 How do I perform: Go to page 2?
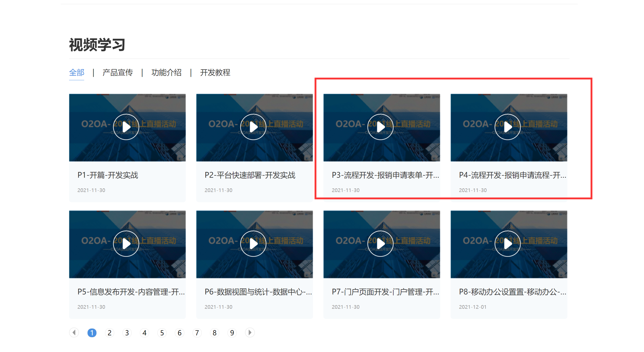[x=109, y=333]
